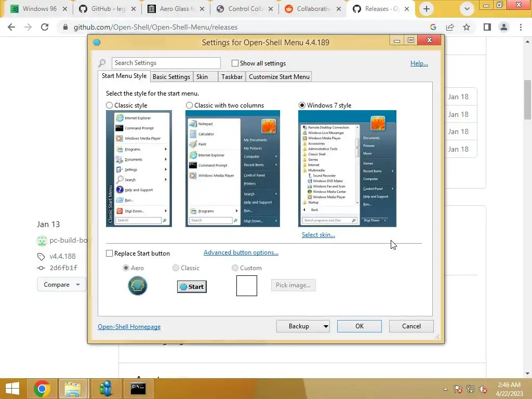The image size is (532, 399).
Task: Open Chrome profile avatar
Action: (x=504, y=27)
